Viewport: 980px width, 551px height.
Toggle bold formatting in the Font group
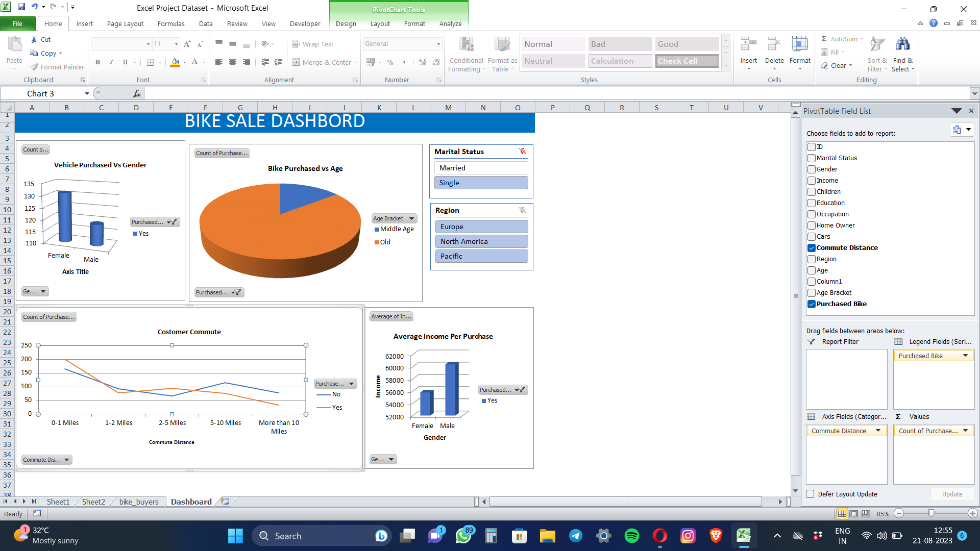click(x=97, y=62)
